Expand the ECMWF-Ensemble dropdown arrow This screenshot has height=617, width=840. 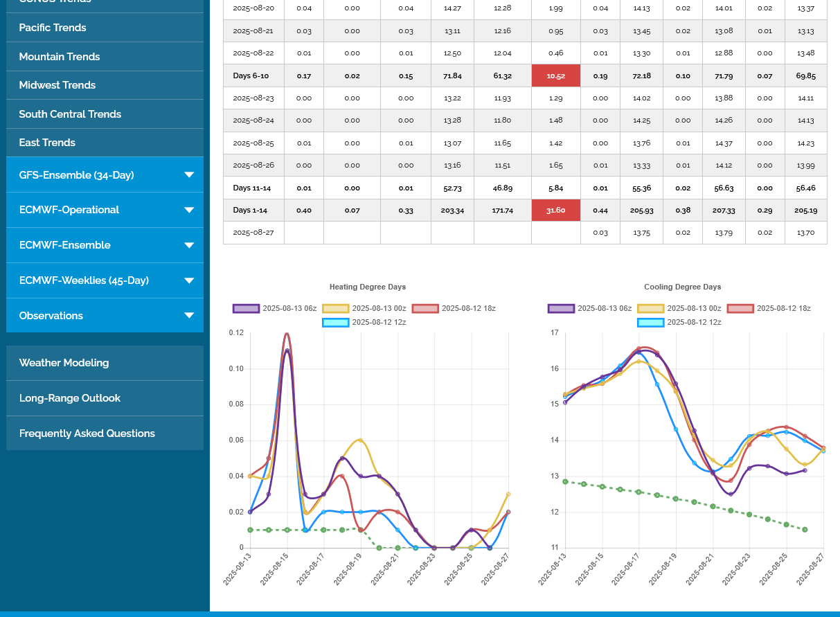click(x=189, y=245)
